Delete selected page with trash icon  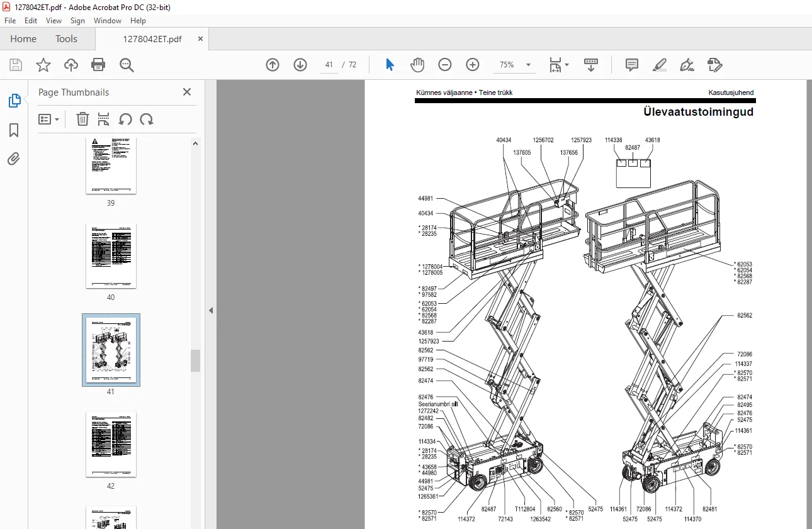click(83, 119)
